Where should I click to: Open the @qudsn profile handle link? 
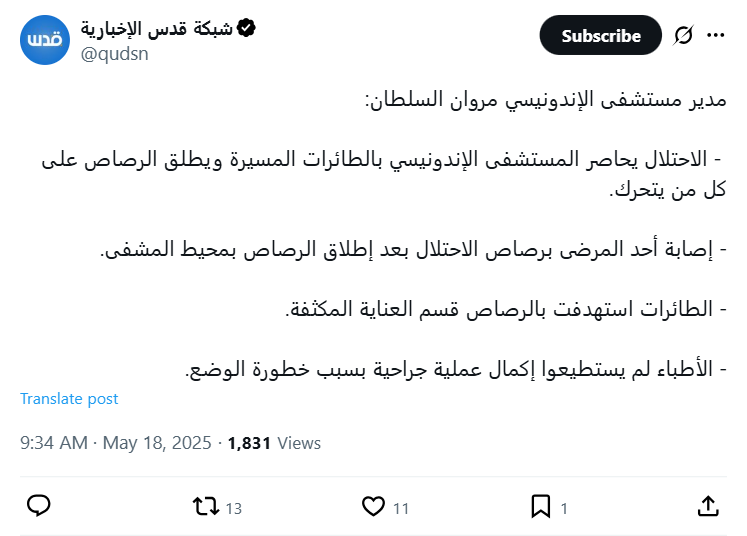[114, 54]
